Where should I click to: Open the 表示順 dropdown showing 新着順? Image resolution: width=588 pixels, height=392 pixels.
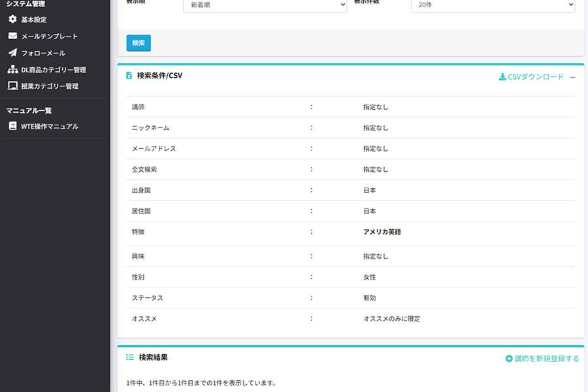pyautogui.click(x=265, y=5)
